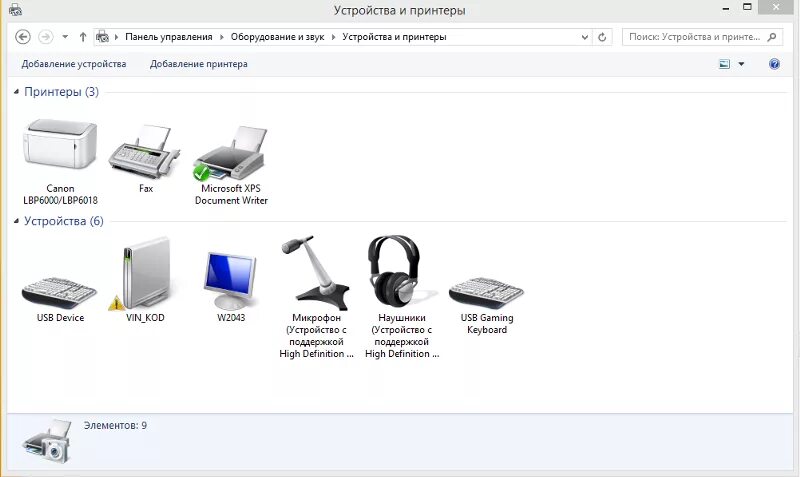The height and width of the screenshot is (477, 800).
Task: Navigate to Панель управления breadcrumb
Action: [x=168, y=37]
